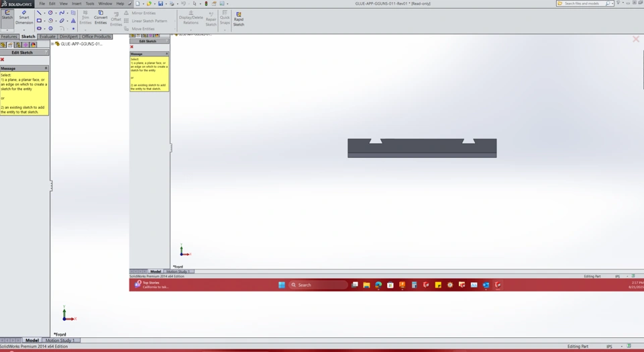The width and height of the screenshot is (644, 352).
Task: Select the Corner Rectangle tool
Action: pyautogui.click(x=39, y=21)
